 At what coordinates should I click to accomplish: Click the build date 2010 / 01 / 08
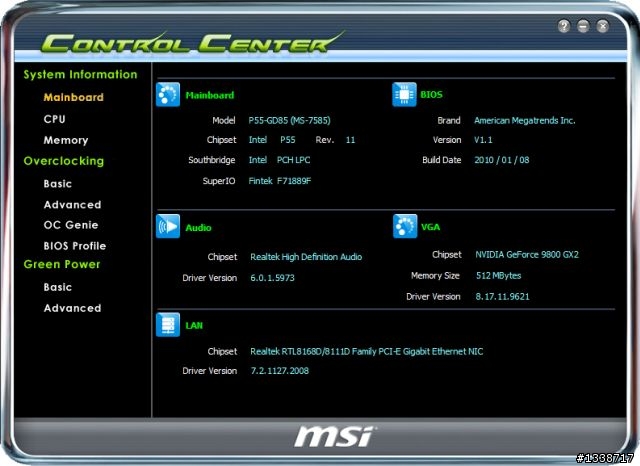[x=502, y=160]
